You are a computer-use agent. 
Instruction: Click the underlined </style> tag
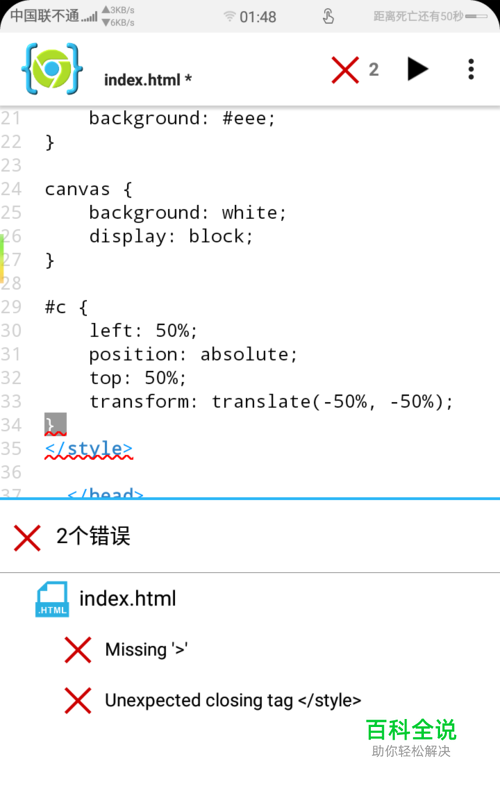pyautogui.click(x=89, y=448)
